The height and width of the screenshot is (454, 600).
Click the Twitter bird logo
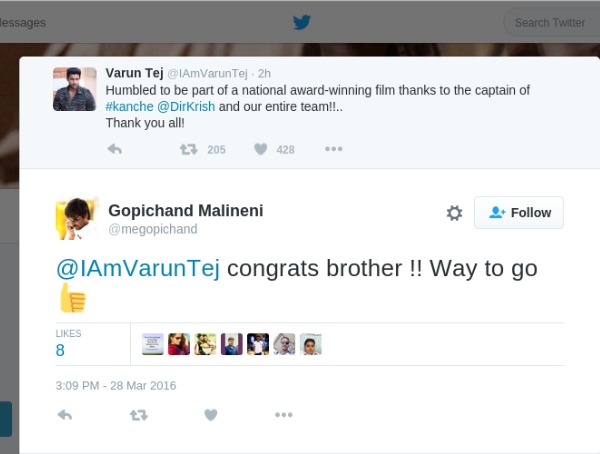click(x=301, y=22)
